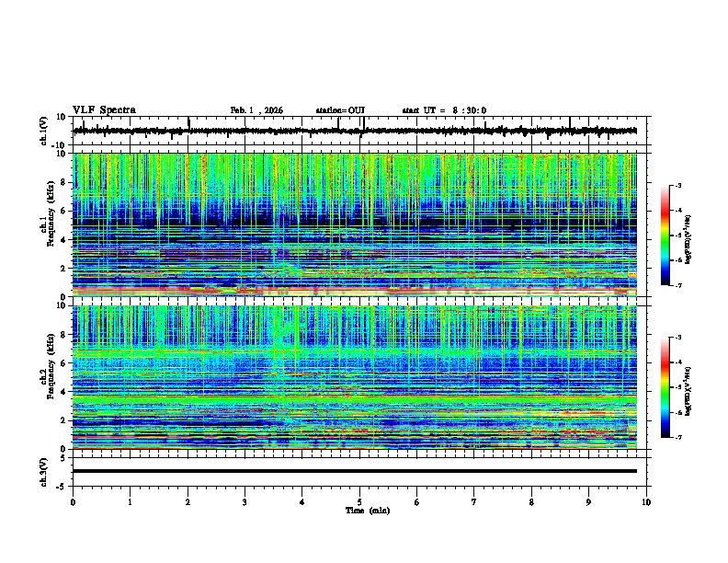Click time axis tick label "5"

pos(359,502)
